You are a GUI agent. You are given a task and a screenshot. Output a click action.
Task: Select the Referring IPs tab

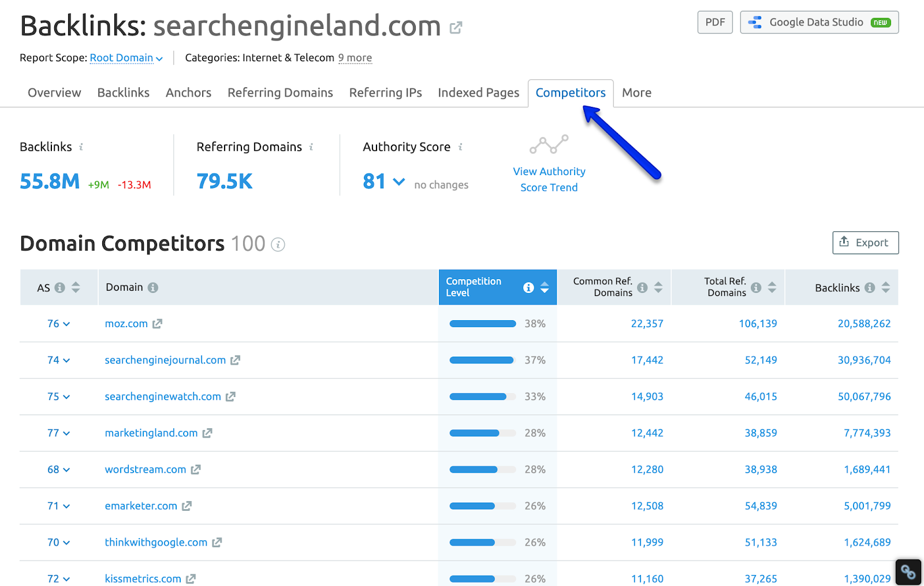pos(385,92)
